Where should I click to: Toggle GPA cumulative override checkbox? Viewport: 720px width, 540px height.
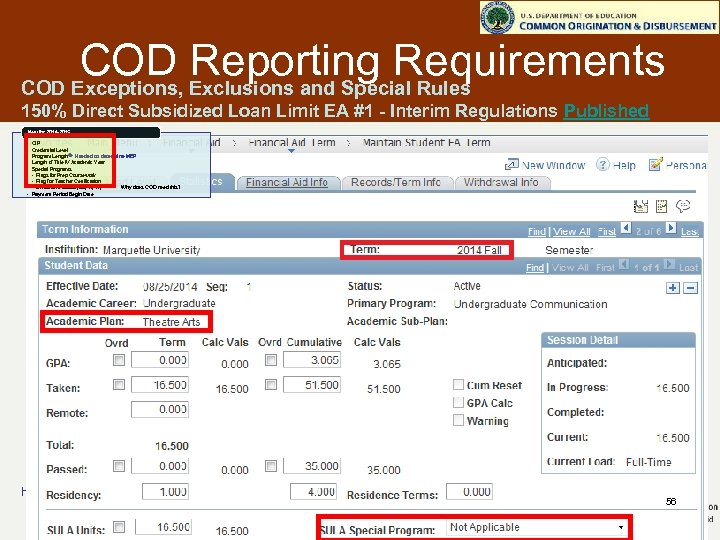(x=271, y=360)
